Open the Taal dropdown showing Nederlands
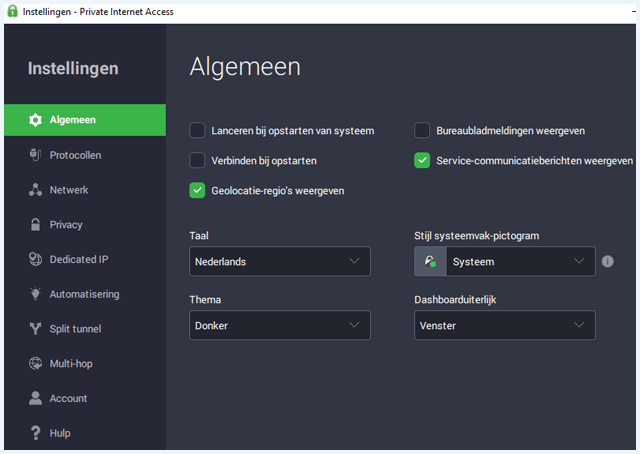 click(280, 261)
